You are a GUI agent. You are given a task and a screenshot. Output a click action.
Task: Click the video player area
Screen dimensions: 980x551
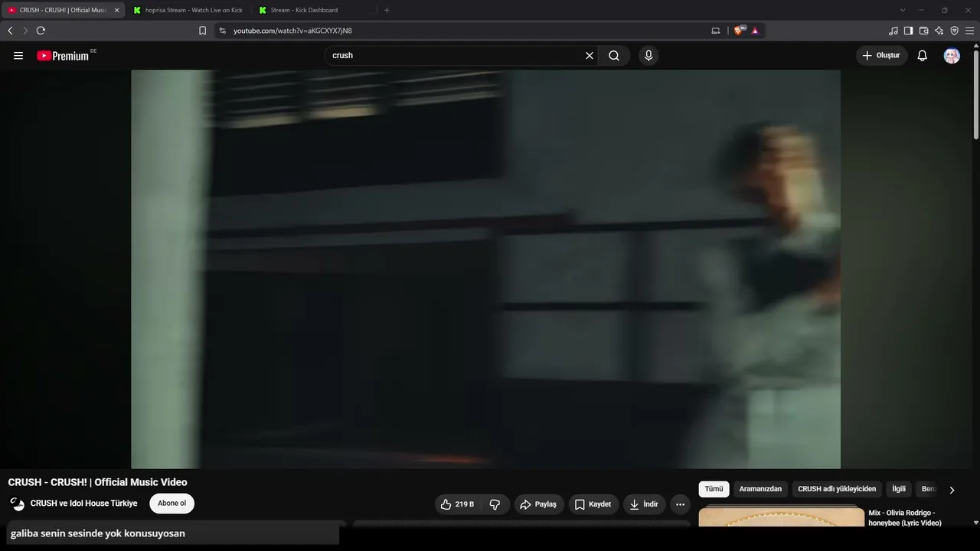(x=485, y=269)
